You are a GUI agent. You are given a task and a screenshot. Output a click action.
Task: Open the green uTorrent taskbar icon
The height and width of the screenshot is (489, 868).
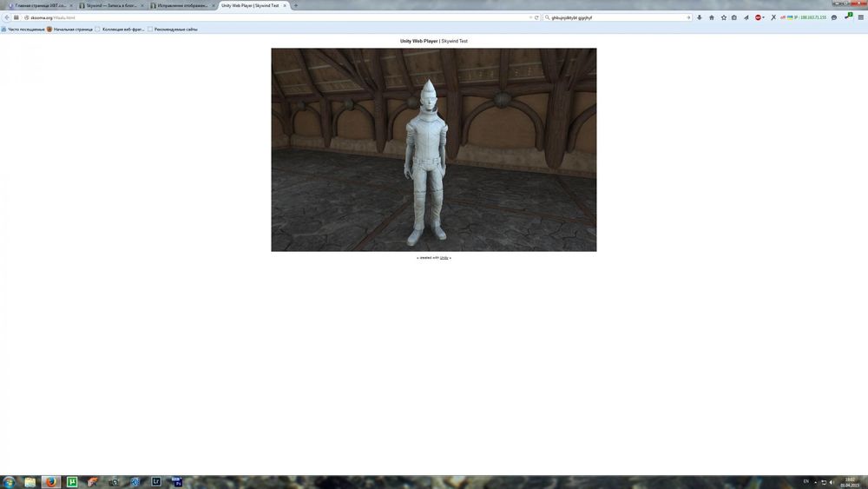pos(72,482)
